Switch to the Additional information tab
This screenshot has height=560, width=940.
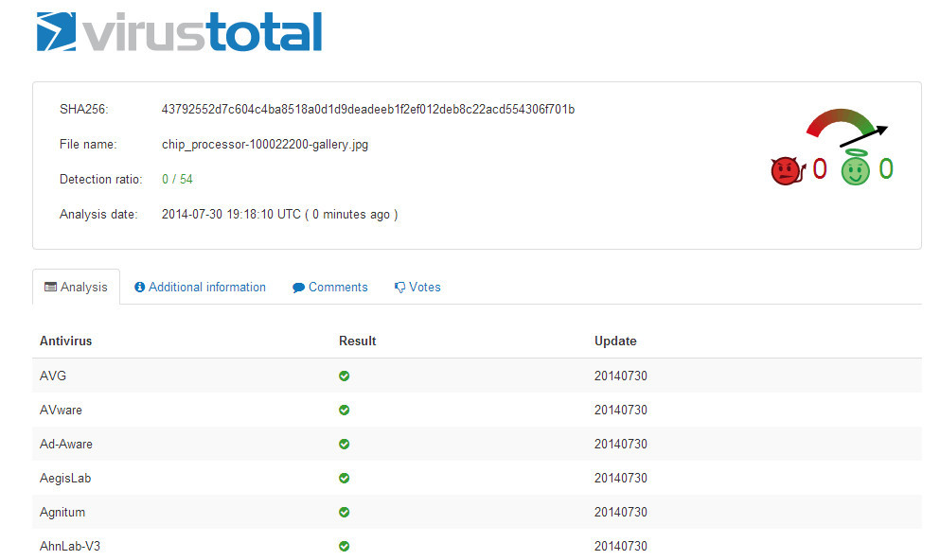point(200,287)
